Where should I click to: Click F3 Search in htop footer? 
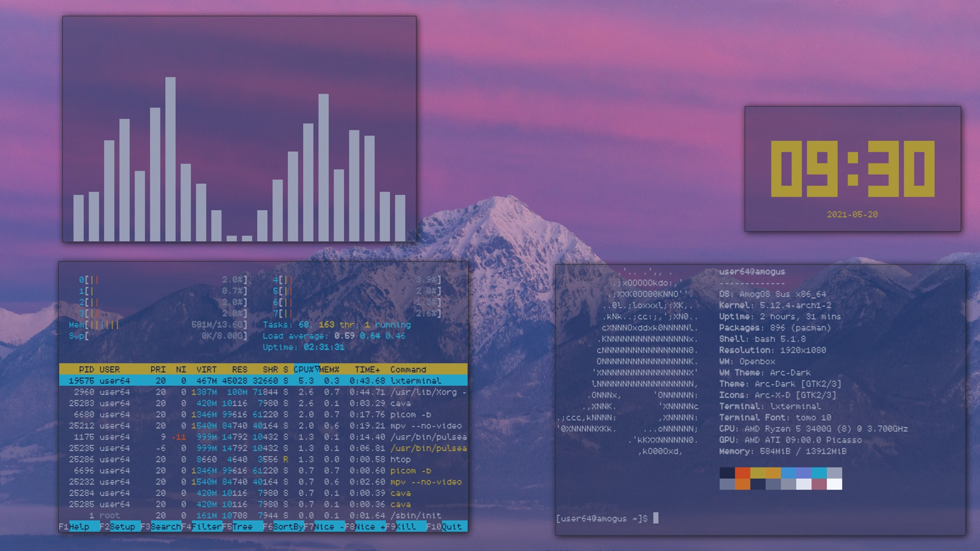click(x=166, y=527)
